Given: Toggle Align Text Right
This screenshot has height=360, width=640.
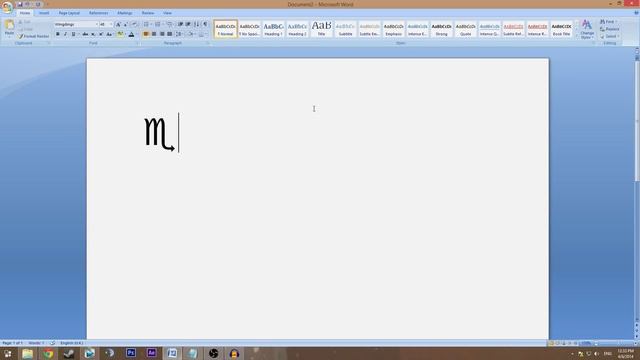Looking at the screenshot, I should (x=162, y=34).
